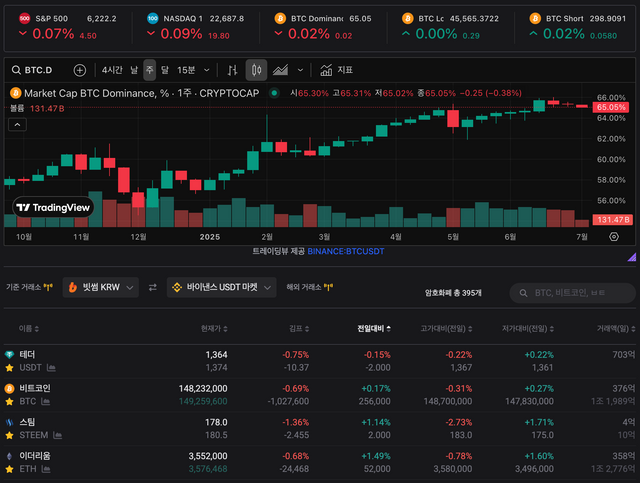Select the 주 (week) timeframe
640x483 pixels.
tap(149, 70)
